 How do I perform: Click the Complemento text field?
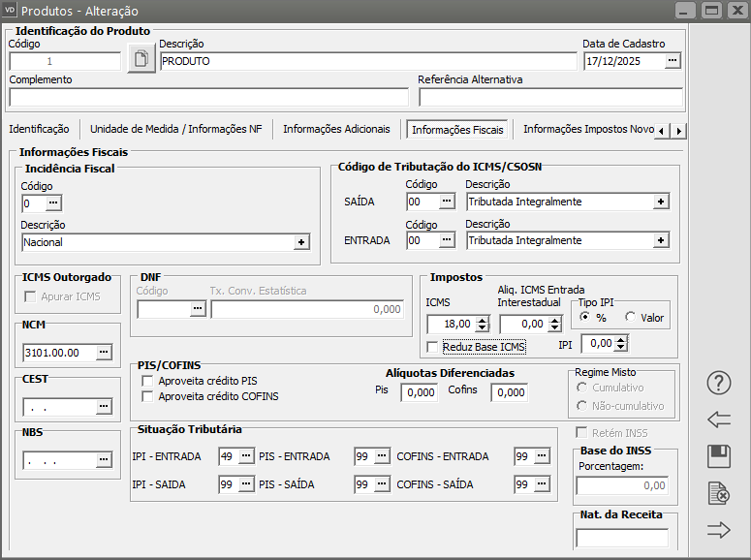coord(208,97)
